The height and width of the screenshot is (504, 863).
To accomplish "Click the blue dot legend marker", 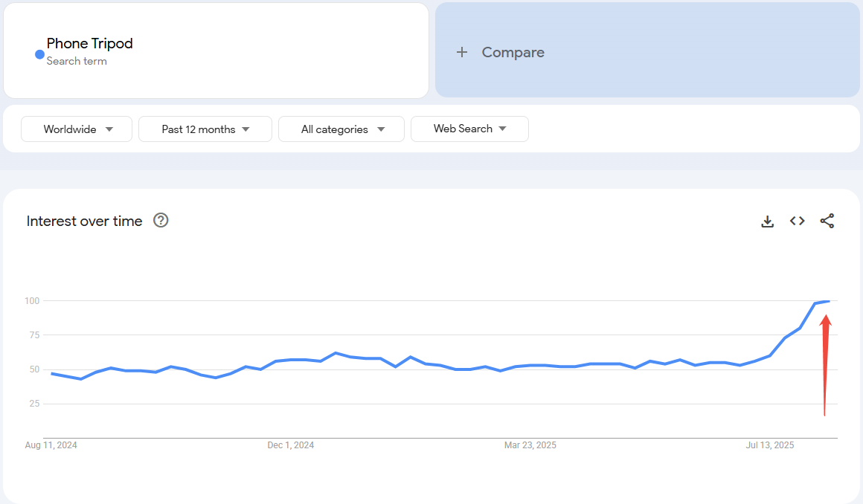I will (38, 54).
